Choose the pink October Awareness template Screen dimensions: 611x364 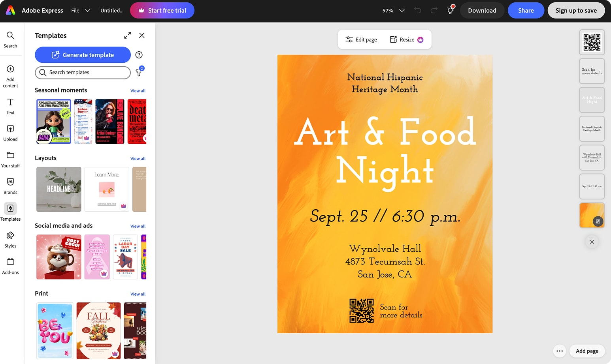(x=97, y=257)
